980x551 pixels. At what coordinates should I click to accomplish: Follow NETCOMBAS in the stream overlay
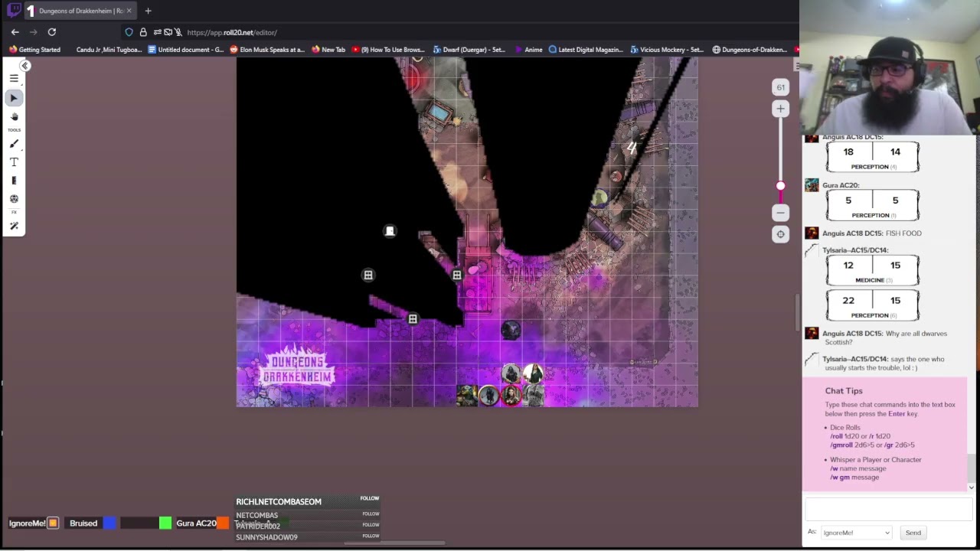pos(371,514)
